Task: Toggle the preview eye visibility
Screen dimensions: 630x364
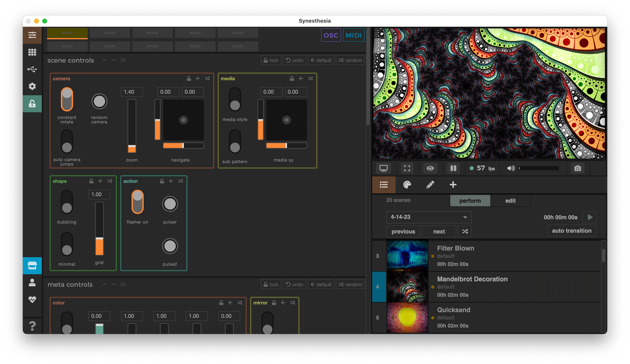Action: click(x=430, y=168)
